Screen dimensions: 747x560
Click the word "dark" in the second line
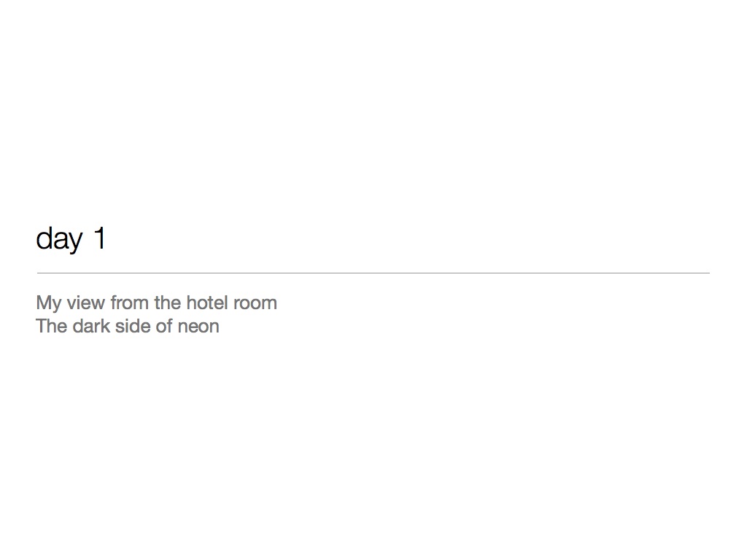[91, 326]
